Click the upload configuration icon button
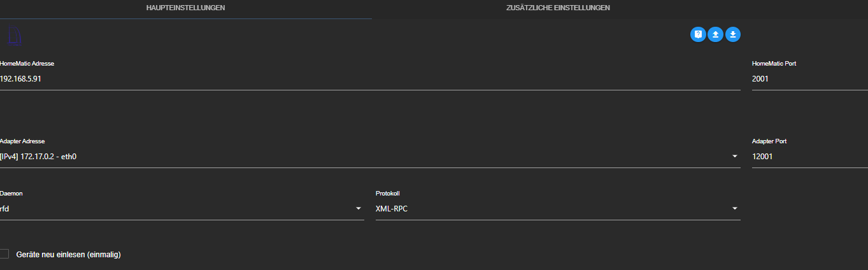The image size is (868, 270). [x=715, y=34]
